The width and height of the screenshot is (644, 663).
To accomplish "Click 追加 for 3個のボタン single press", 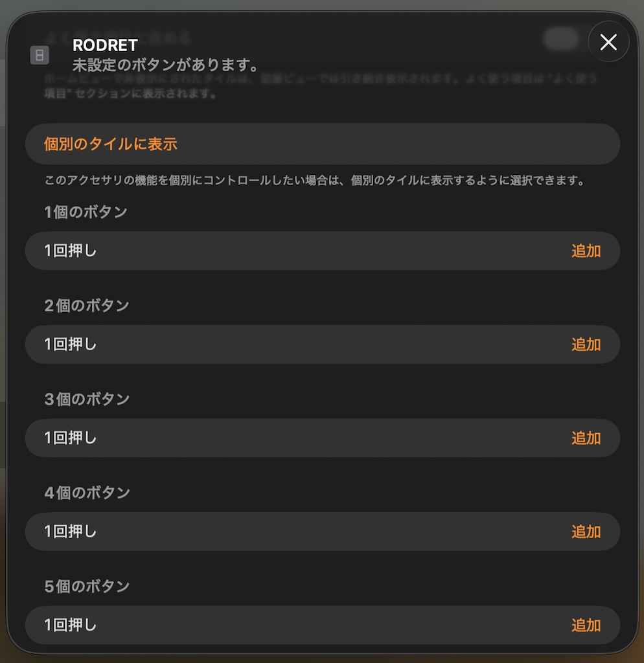I will pos(586,438).
